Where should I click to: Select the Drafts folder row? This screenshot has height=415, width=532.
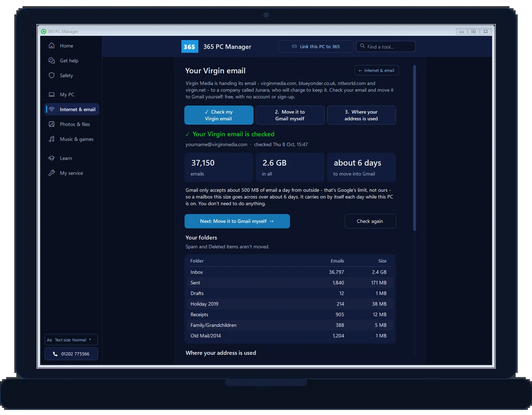[x=290, y=293]
